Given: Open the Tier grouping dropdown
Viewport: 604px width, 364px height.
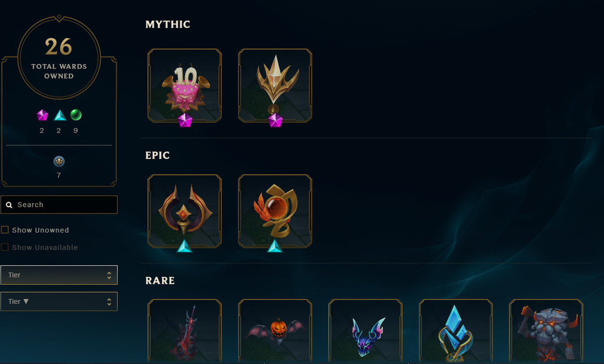Looking at the screenshot, I should (x=59, y=275).
